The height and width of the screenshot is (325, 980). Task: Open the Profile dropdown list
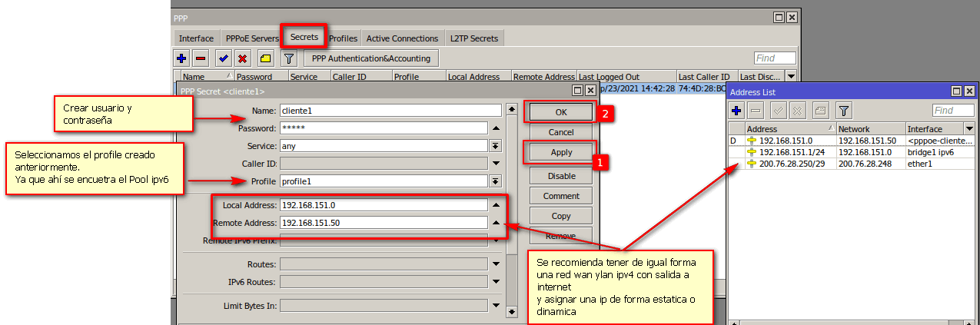coord(496,181)
